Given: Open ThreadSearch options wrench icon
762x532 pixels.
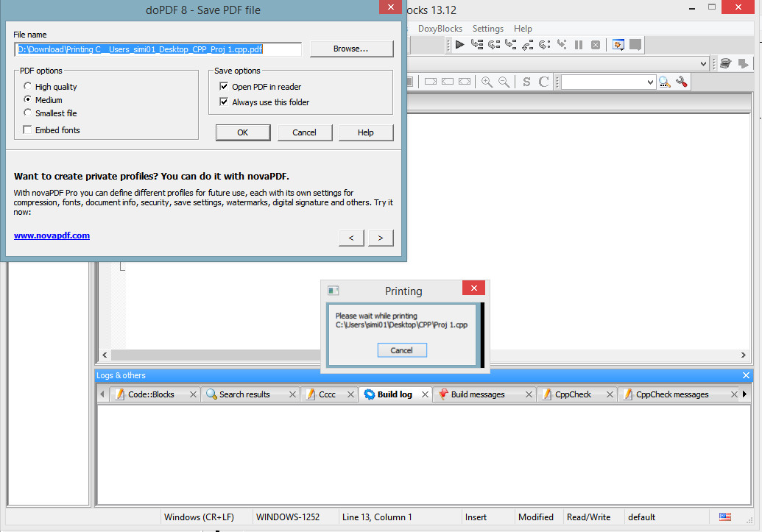Looking at the screenshot, I should point(681,82).
